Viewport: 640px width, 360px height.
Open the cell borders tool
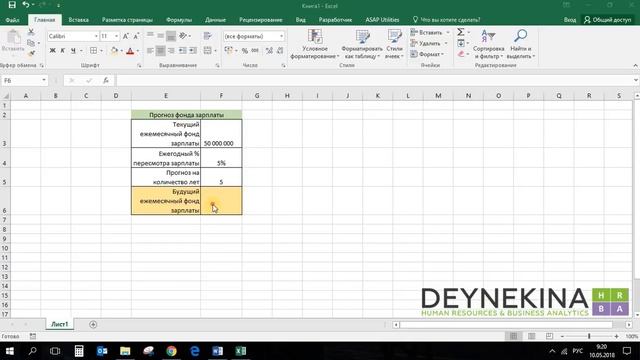point(93,51)
